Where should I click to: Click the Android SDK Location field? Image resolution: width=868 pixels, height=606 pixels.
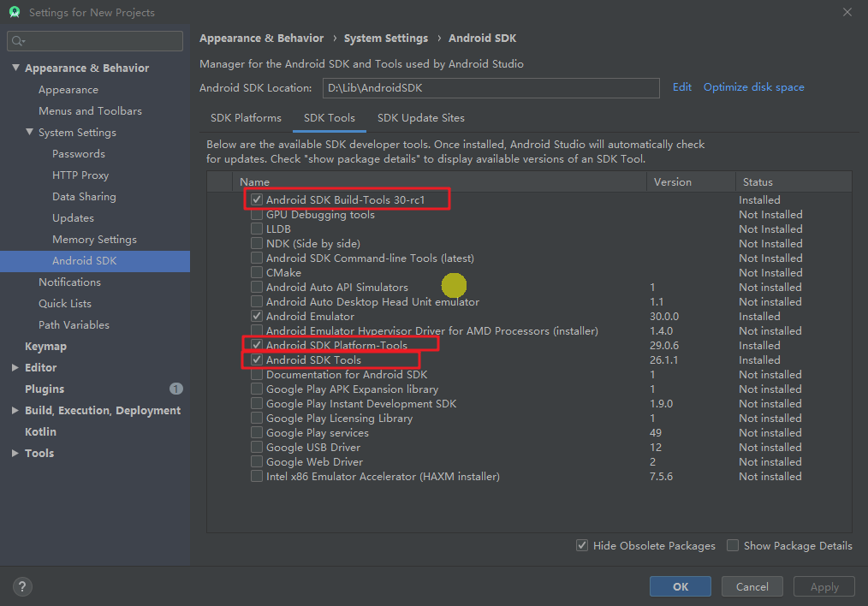[491, 88]
